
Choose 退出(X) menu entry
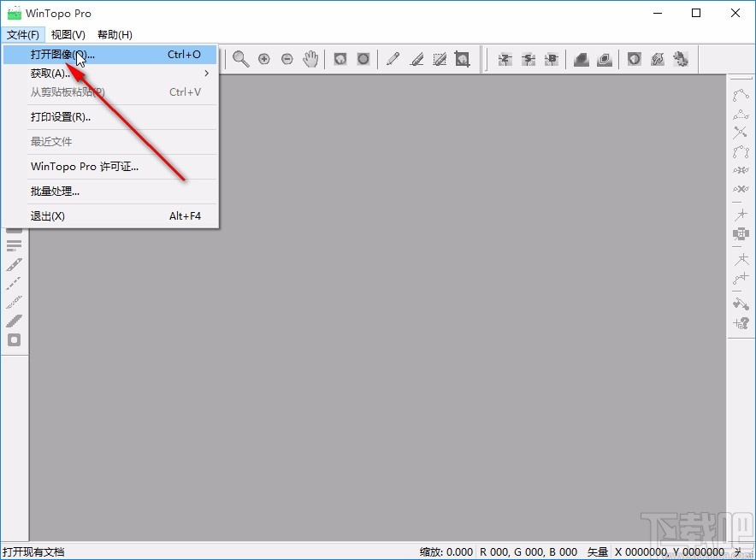coord(110,216)
